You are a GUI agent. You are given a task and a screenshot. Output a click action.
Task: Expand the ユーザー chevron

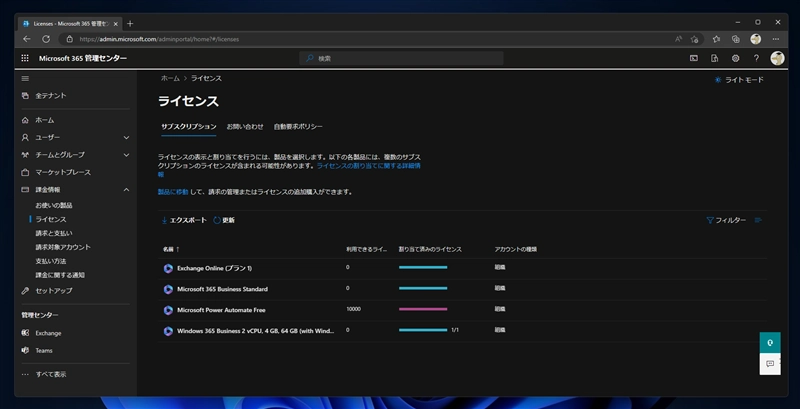point(127,138)
